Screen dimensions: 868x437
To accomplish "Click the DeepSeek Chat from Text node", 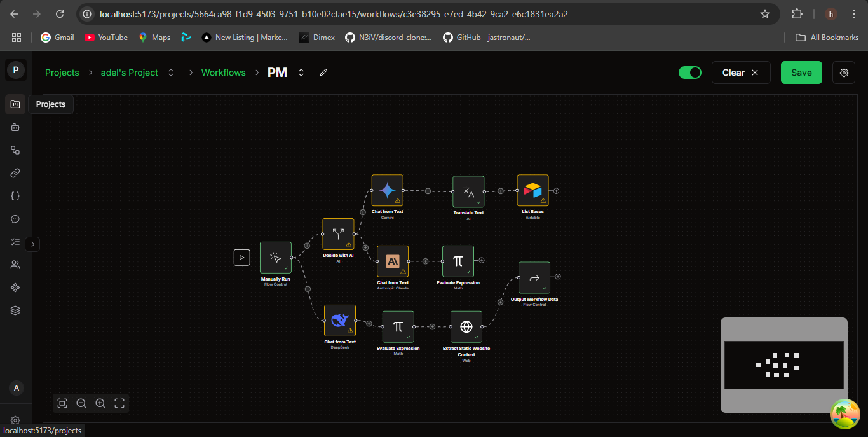I will click(x=340, y=320).
